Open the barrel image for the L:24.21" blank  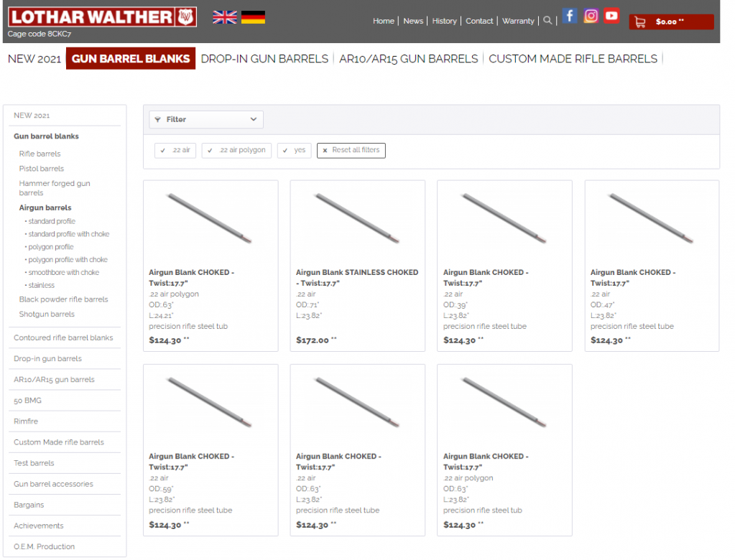tap(210, 219)
